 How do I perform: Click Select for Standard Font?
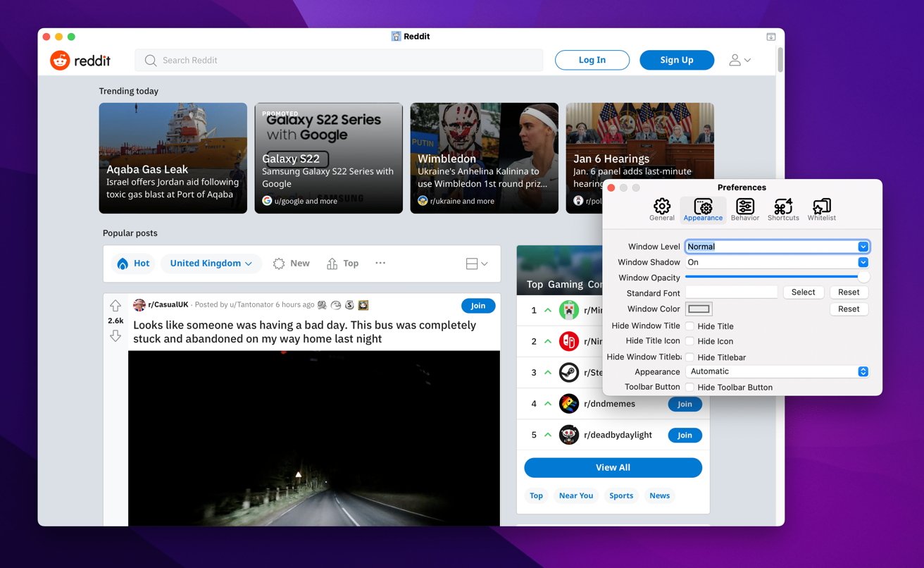coord(803,292)
